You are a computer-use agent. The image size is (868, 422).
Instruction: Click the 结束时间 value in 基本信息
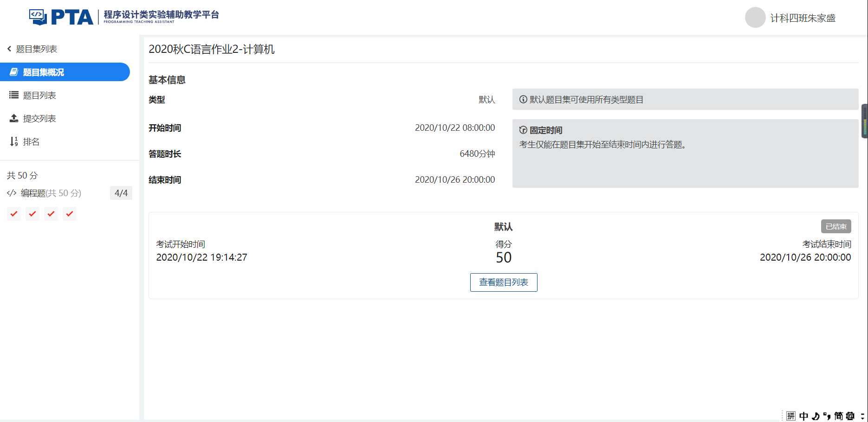pyautogui.click(x=455, y=179)
